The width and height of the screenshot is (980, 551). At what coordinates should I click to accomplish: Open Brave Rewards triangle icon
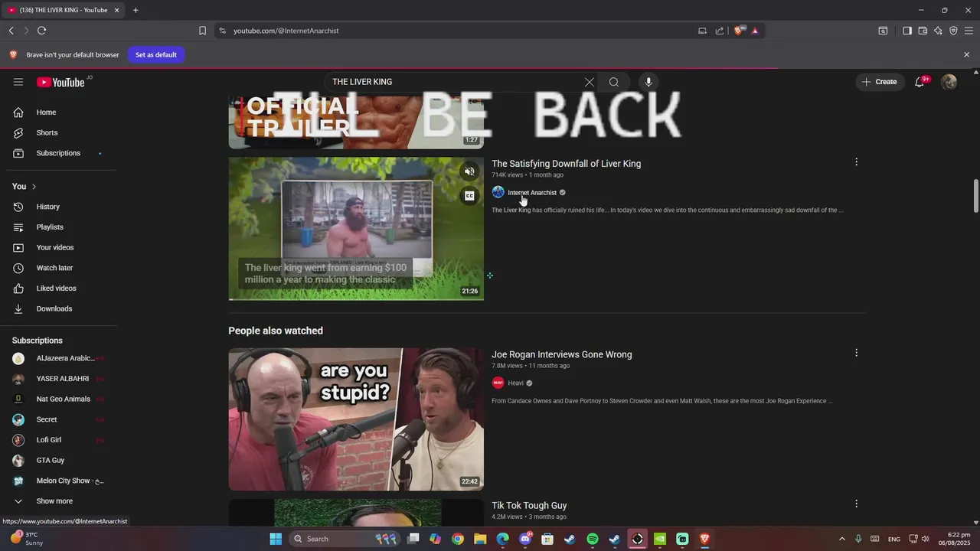pos(755,31)
